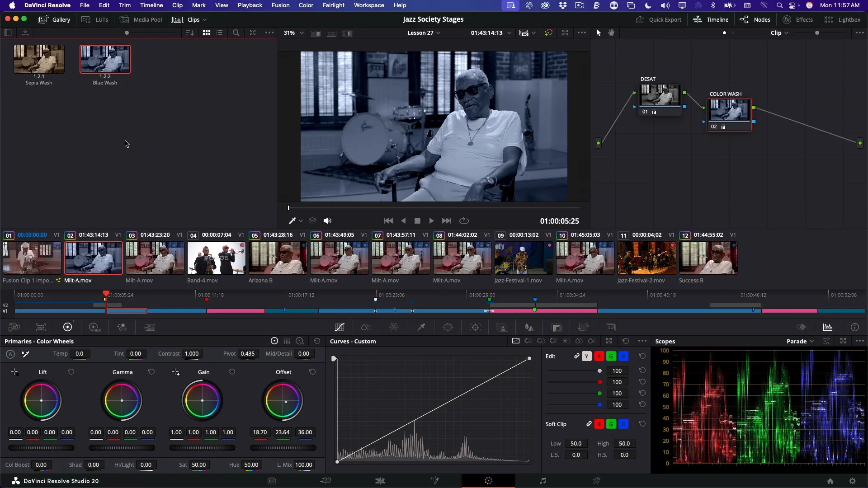Toggle the blue Soft Clip channel button
The height and width of the screenshot is (488, 868).
(x=623, y=424)
